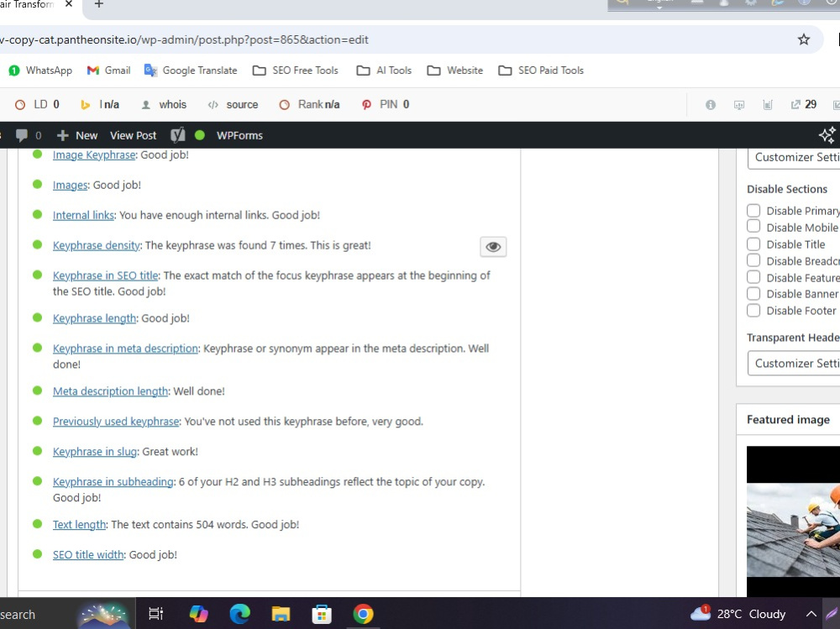Open the weather widget 28°C Cloudy

tap(738, 614)
